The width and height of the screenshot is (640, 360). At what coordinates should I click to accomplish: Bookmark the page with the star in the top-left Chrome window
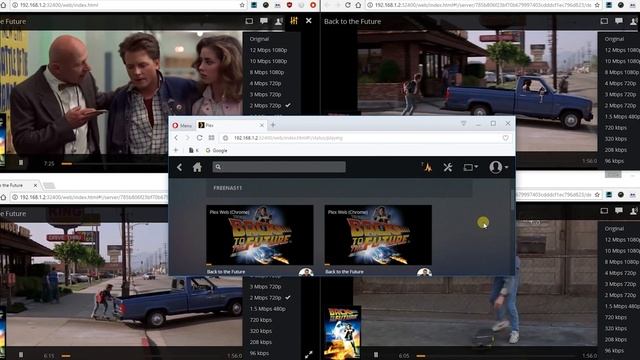(x=242, y=5)
